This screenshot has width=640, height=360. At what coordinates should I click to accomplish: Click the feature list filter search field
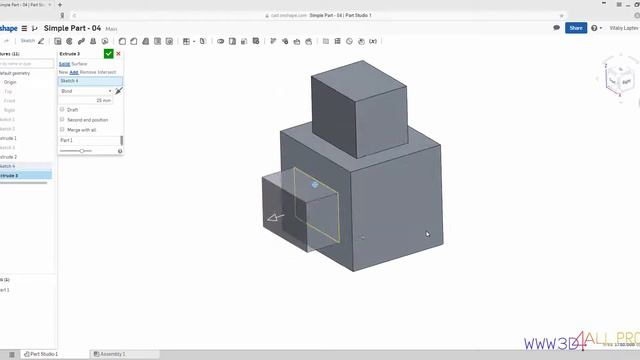click(x=27, y=64)
